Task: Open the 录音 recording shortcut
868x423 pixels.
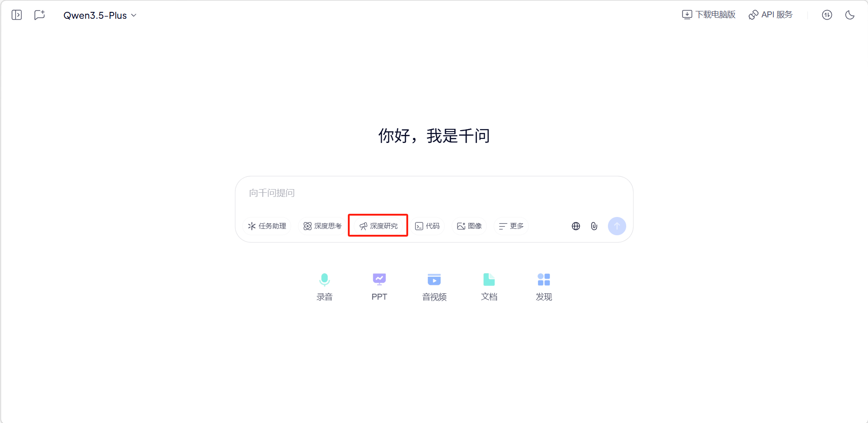Action: [x=325, y=287]
